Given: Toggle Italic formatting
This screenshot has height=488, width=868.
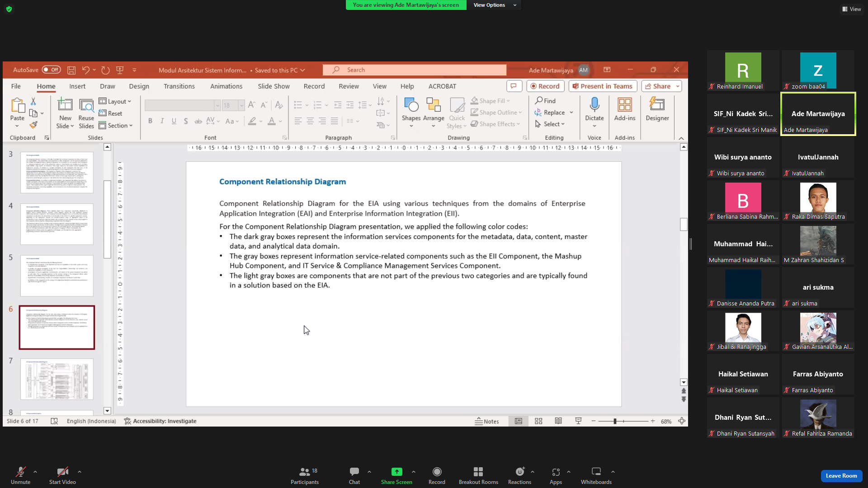Looking at the screenshot, I should (162, 121).
